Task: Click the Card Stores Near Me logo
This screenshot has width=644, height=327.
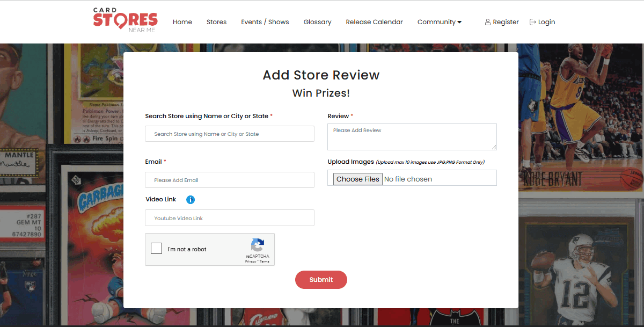Action: [x=125, y=21]
